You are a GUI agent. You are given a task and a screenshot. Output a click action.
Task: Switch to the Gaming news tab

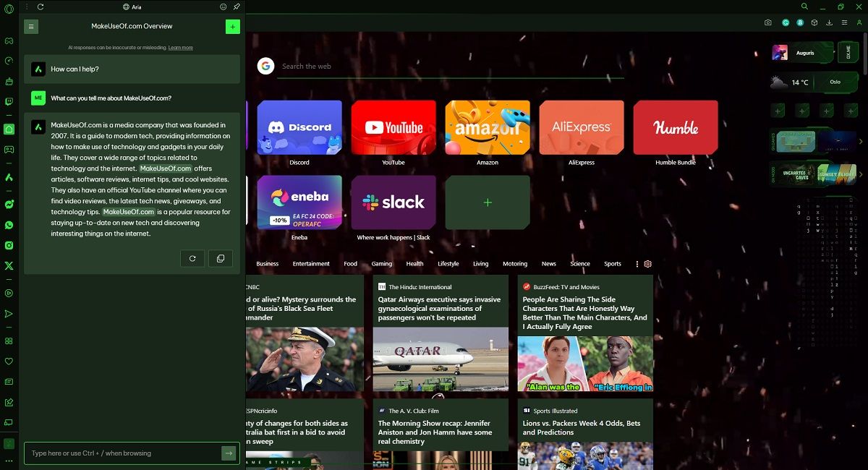pyautogui.click(x=381, y=264)
